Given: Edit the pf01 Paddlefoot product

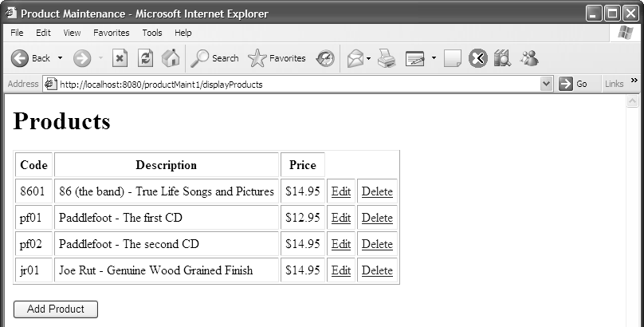Looking at the screenshot, I should click(x=341, y=218).
